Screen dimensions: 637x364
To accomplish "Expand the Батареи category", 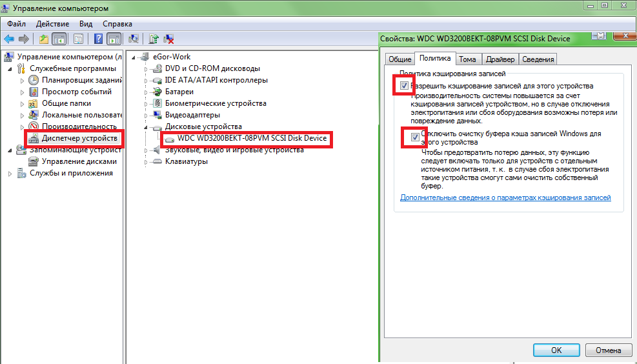I will (146, 92).
